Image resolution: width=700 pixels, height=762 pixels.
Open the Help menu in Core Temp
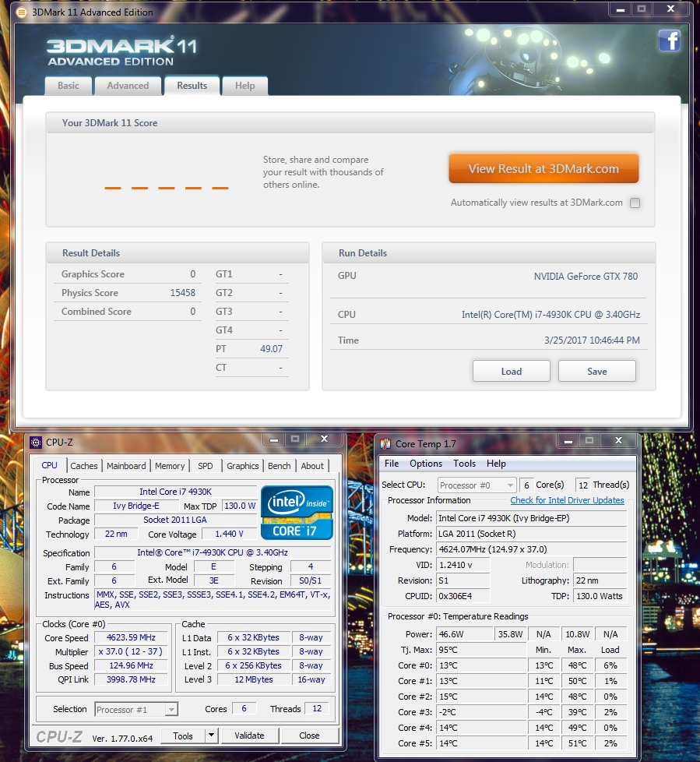496,464
